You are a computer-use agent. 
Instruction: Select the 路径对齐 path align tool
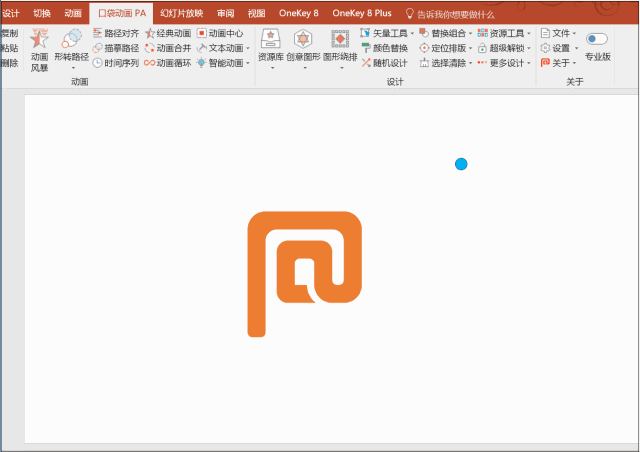coord(116,33)
